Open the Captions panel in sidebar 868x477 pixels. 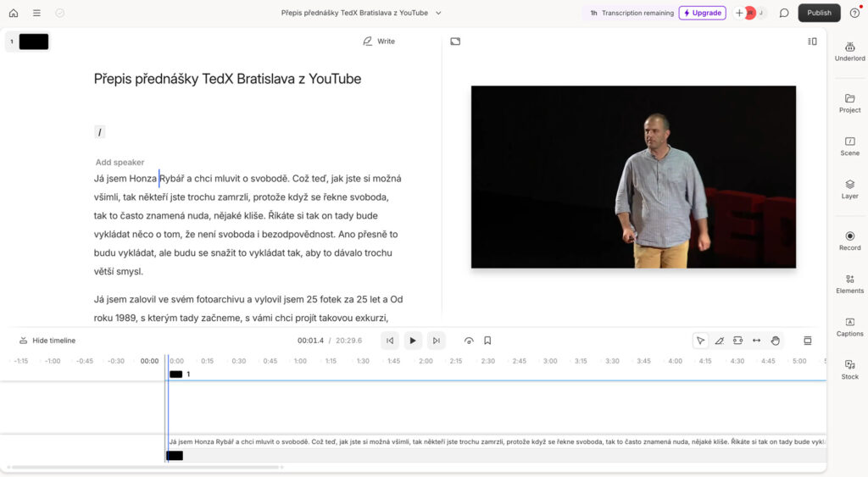[x=849, y=326]
